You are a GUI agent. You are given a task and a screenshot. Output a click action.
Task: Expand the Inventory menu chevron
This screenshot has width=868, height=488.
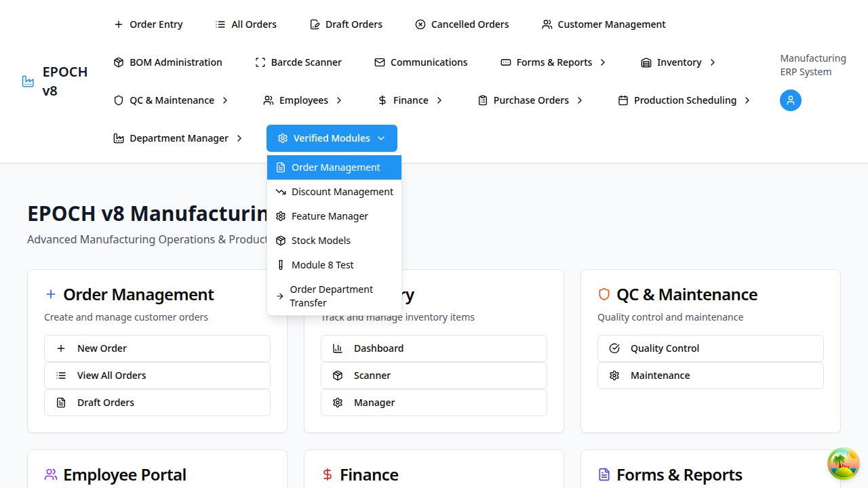click(713, 62)
